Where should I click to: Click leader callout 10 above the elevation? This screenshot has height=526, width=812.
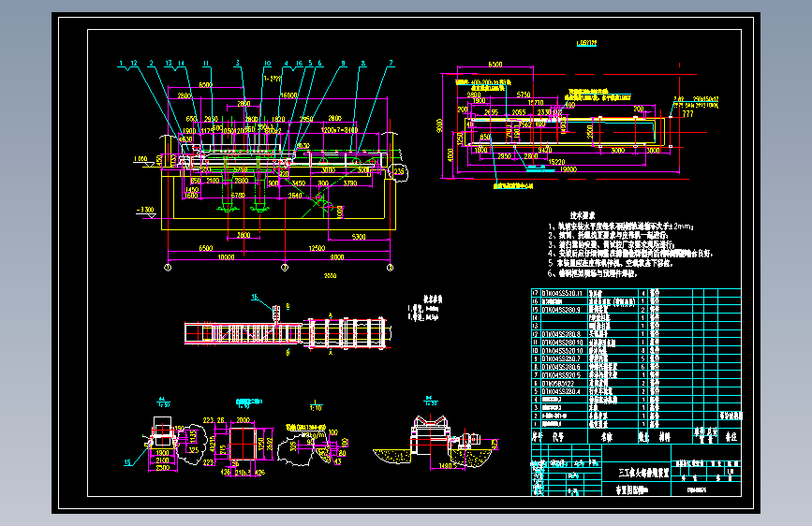point(267,63)
